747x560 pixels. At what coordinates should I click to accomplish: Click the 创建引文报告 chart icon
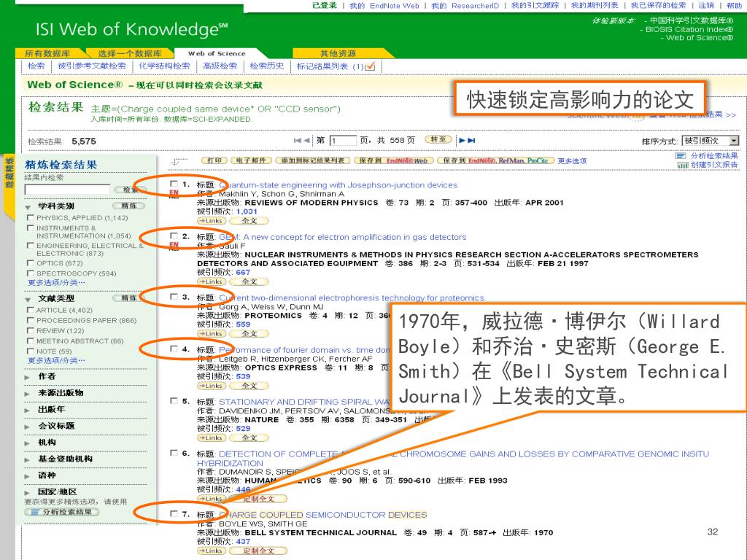[682, 165]
